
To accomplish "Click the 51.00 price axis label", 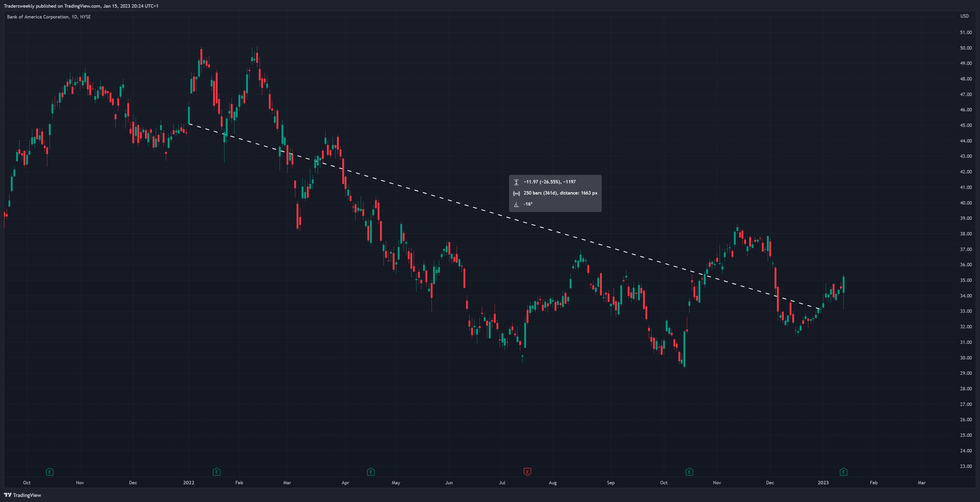I will click(965, 32).
